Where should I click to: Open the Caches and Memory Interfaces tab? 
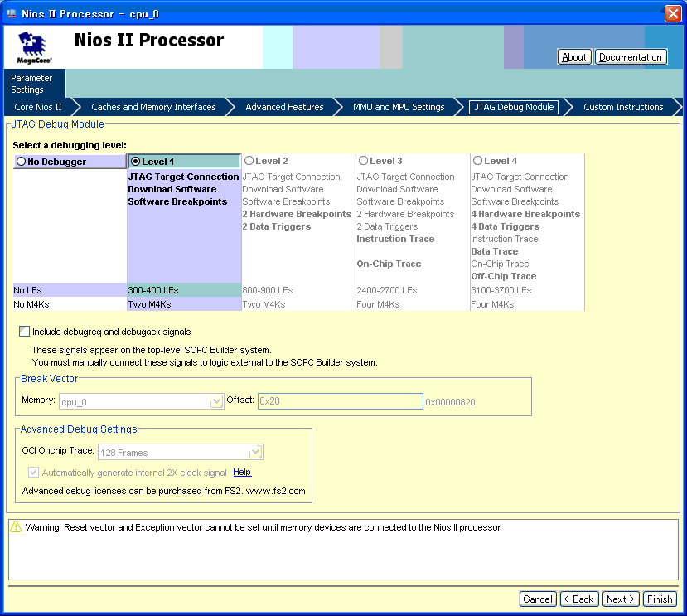153,107
